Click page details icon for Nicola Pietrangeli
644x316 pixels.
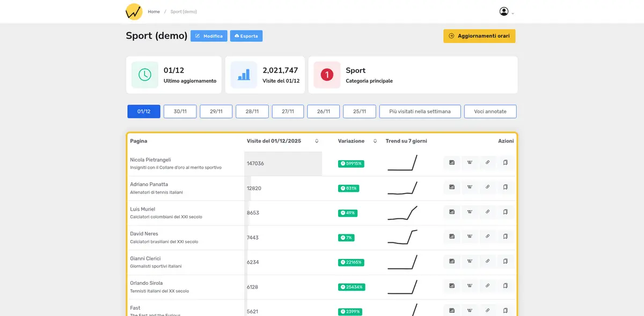pos(452,163)
